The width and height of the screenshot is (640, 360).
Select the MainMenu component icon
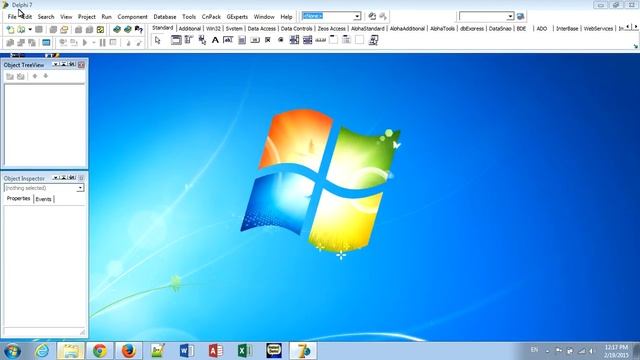pos(189,40)
